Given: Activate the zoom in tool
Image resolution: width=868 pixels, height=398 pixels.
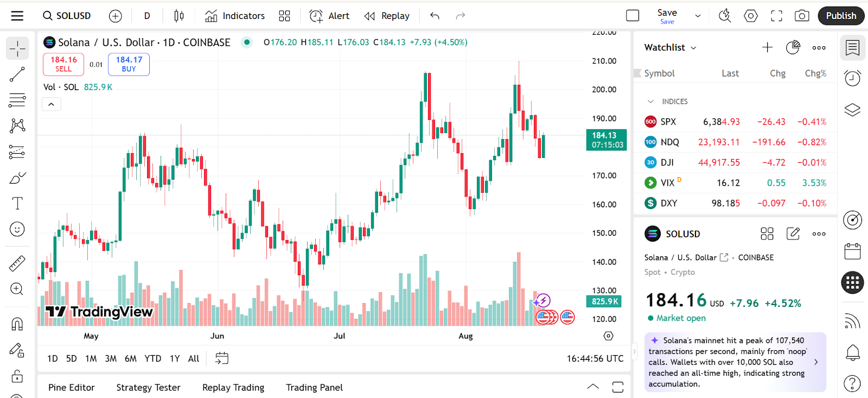Looking at the screenshot, I should [x=17, y=289].
